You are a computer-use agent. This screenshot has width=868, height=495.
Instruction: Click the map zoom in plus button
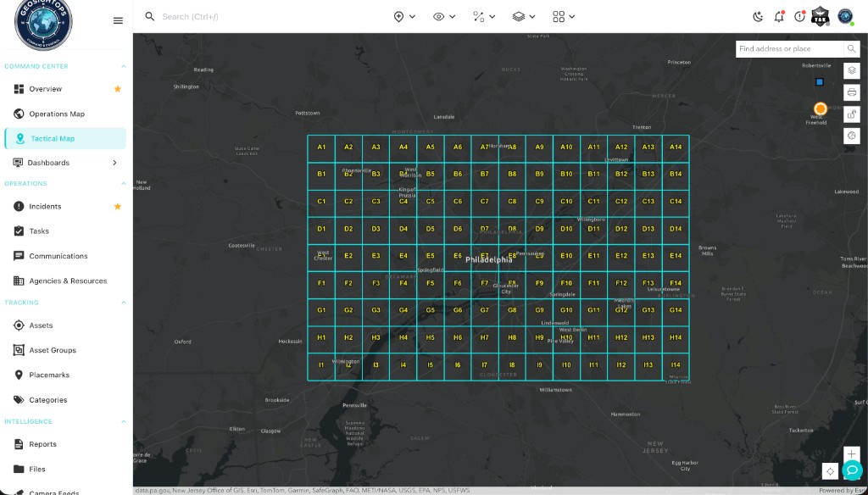pyautogui.click(x=851, y=454)
